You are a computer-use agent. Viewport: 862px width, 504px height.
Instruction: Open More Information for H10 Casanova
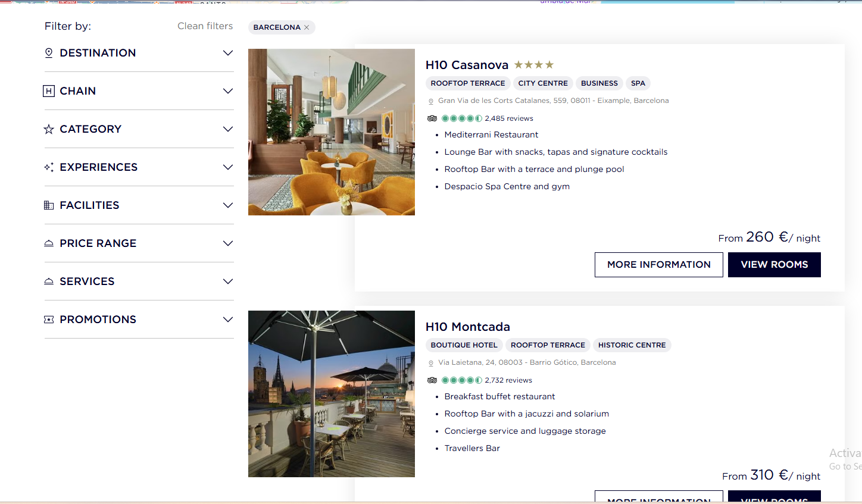(x=659, y=265)
